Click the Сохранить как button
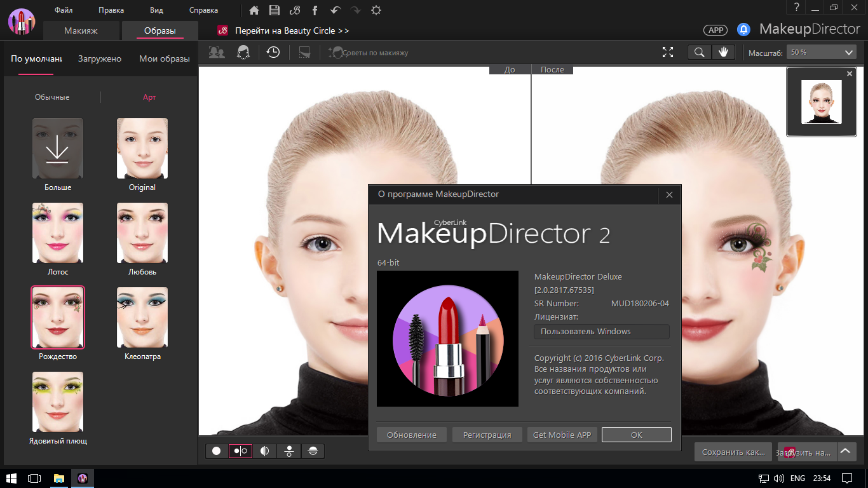The width and height of the screenshot is (868, 488). pos(733,452)
